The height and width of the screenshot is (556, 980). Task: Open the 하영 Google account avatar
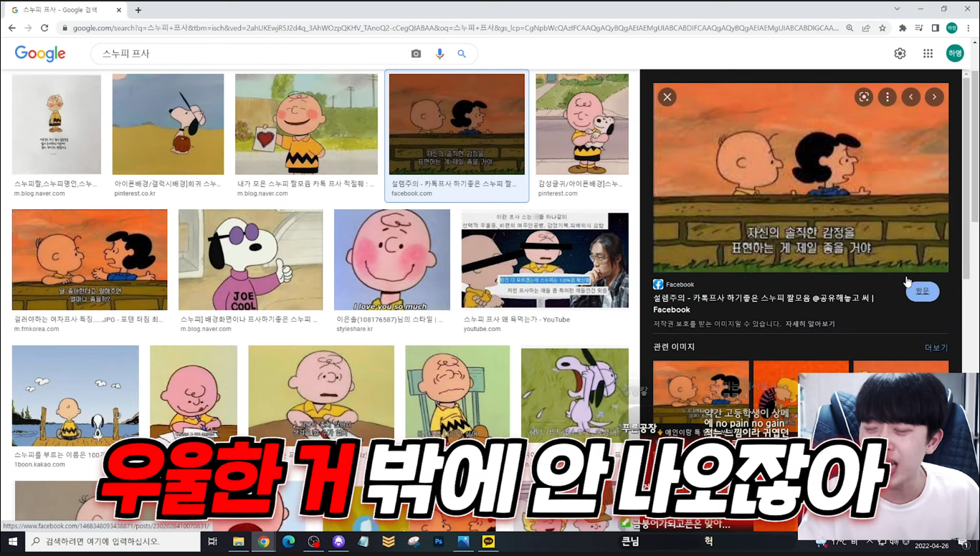tap(955, 54)
